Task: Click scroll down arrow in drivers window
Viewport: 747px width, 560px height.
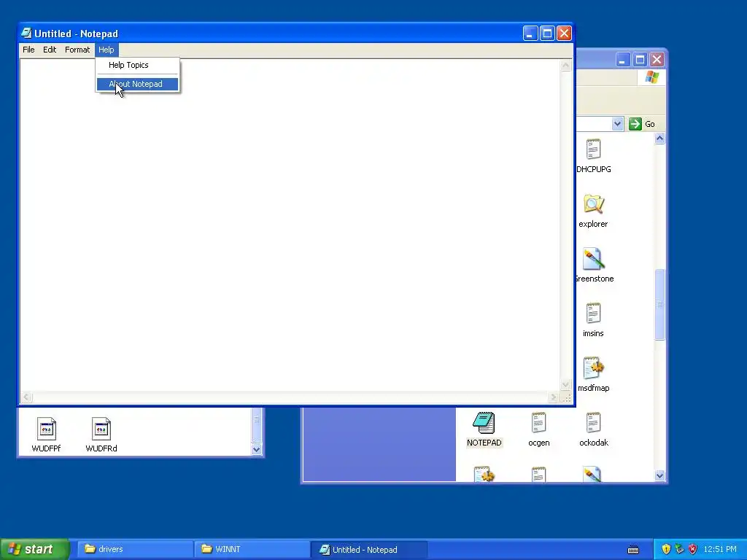Action: (x=256, y=449)
